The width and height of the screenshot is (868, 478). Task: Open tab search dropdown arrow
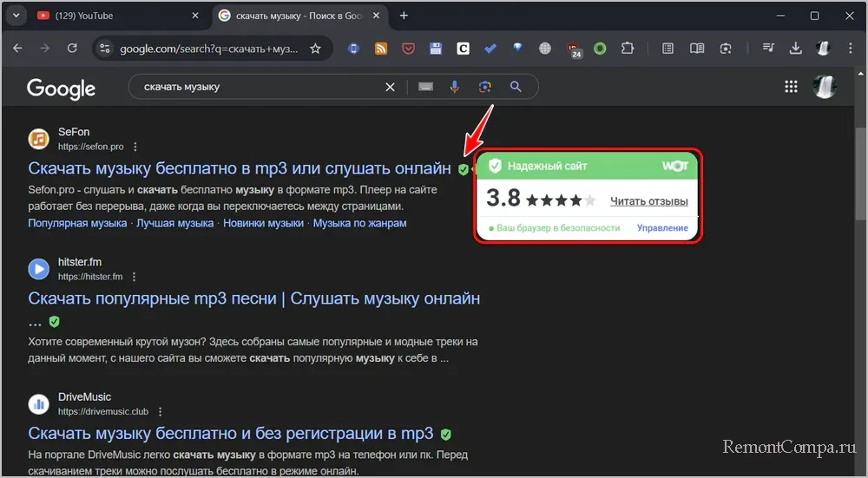tap(16, 16)
